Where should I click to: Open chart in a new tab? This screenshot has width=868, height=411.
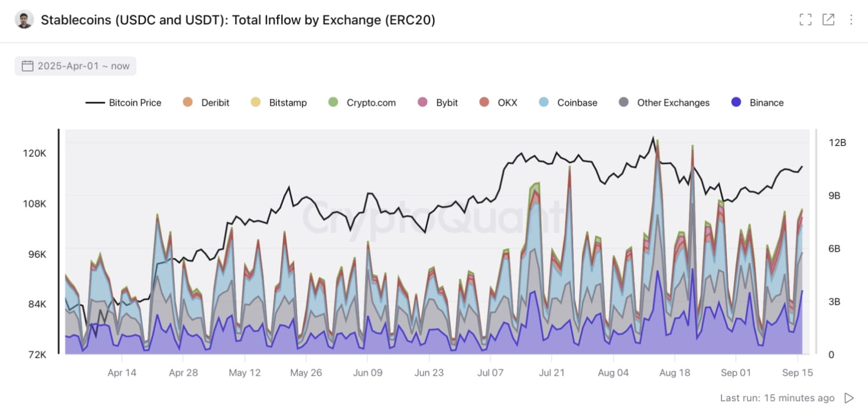click(x=828, y=19)
